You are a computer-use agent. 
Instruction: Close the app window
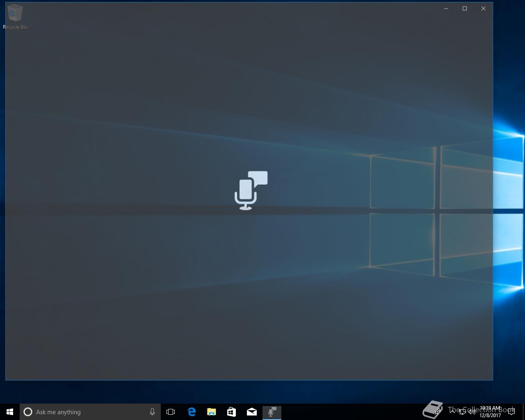pyautogui.click(x=483, y=8)
